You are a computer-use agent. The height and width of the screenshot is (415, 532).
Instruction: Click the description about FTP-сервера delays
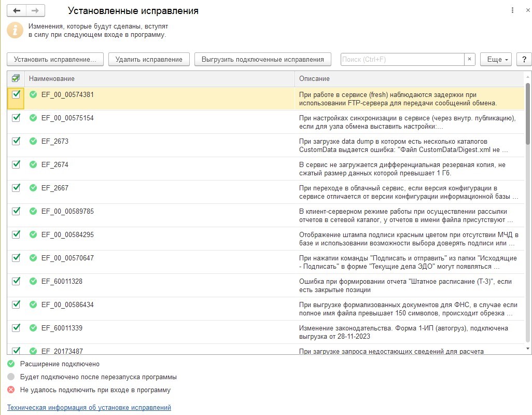click(398, 99)
